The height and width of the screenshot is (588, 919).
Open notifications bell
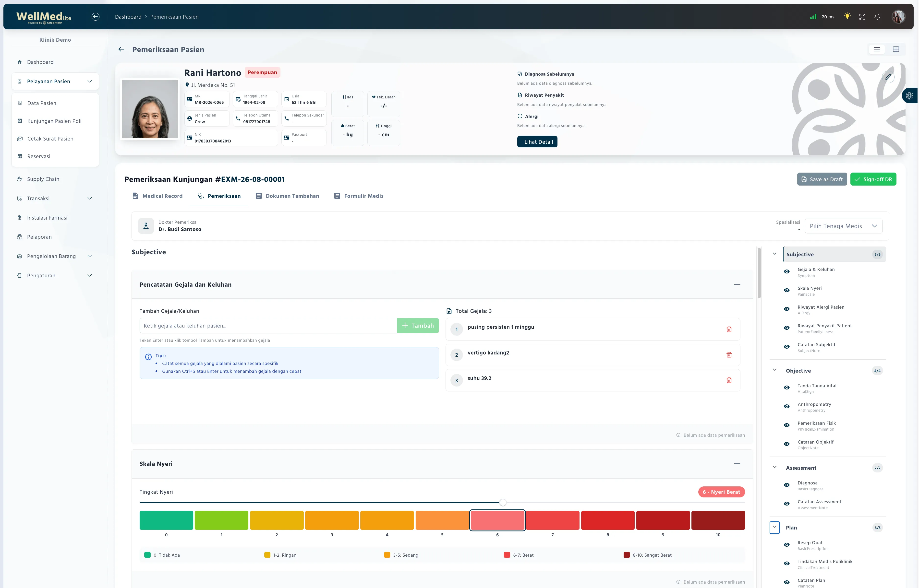(x=877, y=16)
